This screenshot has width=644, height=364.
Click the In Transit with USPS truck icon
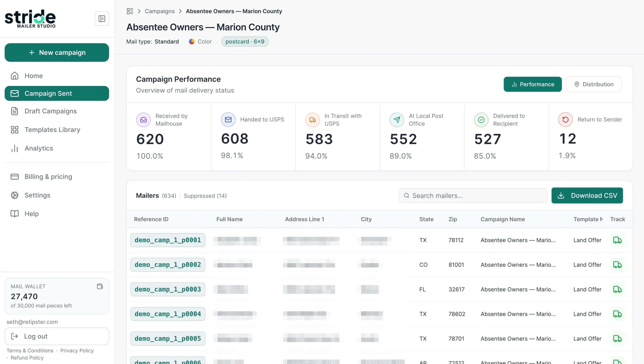point(312,120)
